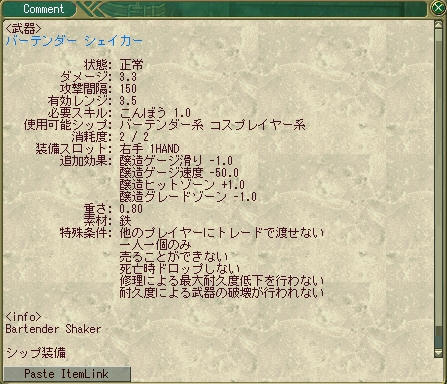Viewport: 447px width, 384px height.
Task: Click the Paste ItemLink button
Action: pyautogui.click(x=67, y=374)
